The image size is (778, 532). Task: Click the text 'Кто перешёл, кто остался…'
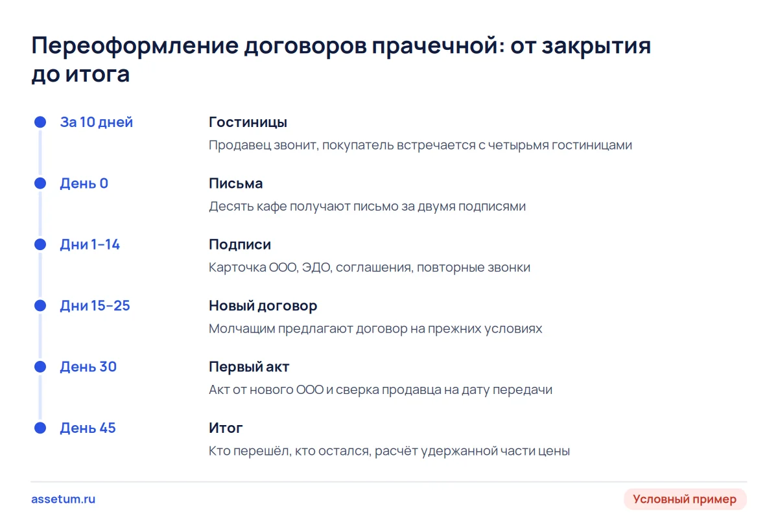click(389, 451)
